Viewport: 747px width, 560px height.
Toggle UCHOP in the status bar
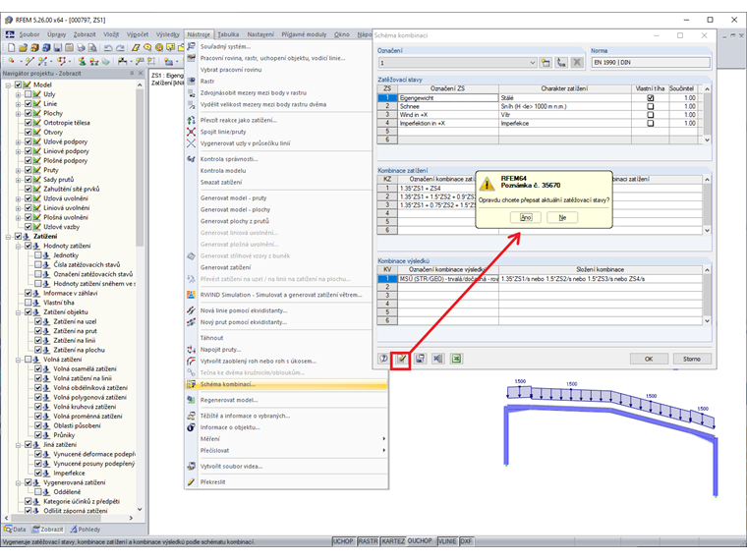(343, 541)
